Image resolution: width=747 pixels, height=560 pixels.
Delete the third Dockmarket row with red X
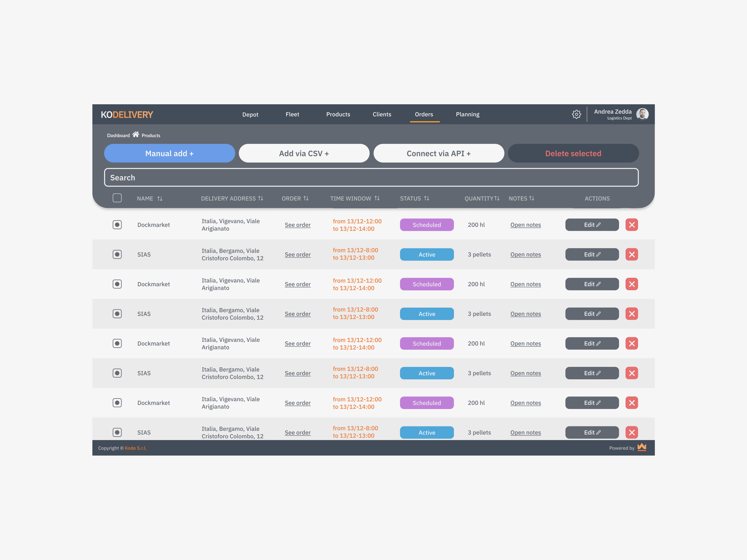tap(631, 344)
